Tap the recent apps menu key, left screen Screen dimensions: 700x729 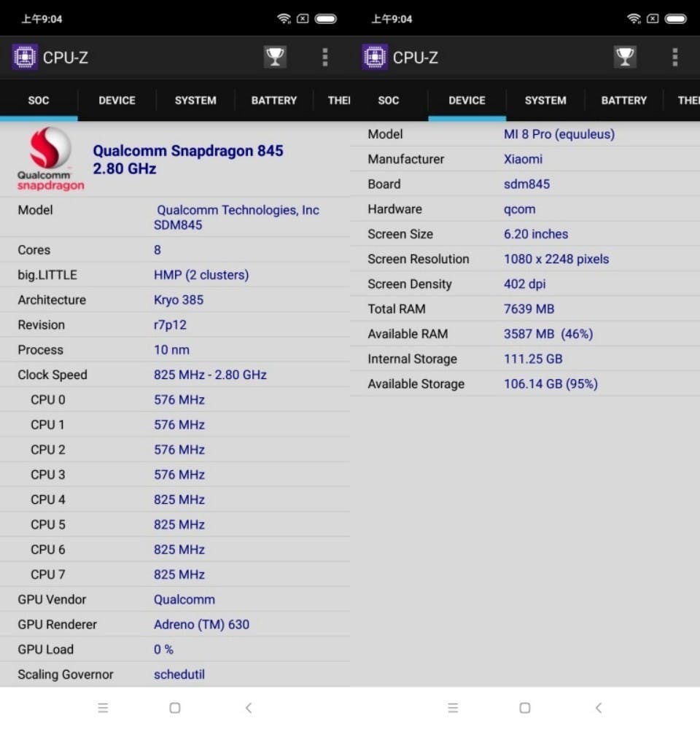pos(103,708)
